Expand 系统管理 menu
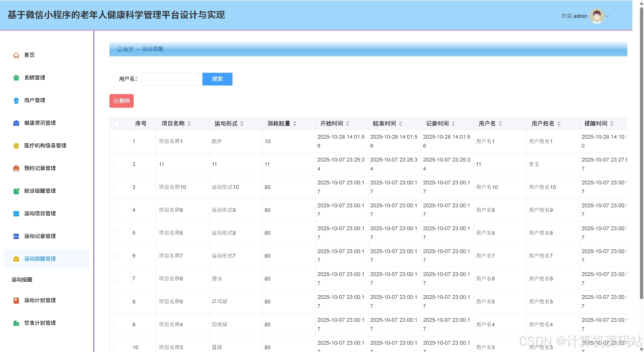 point(47,78)
